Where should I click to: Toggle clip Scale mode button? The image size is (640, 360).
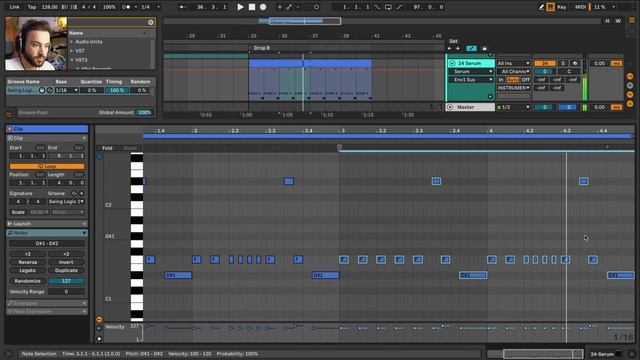(x=18, y=212)
